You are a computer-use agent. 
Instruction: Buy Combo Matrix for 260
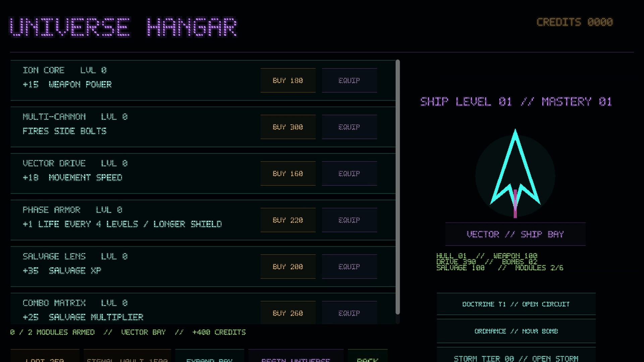(288, 313)
